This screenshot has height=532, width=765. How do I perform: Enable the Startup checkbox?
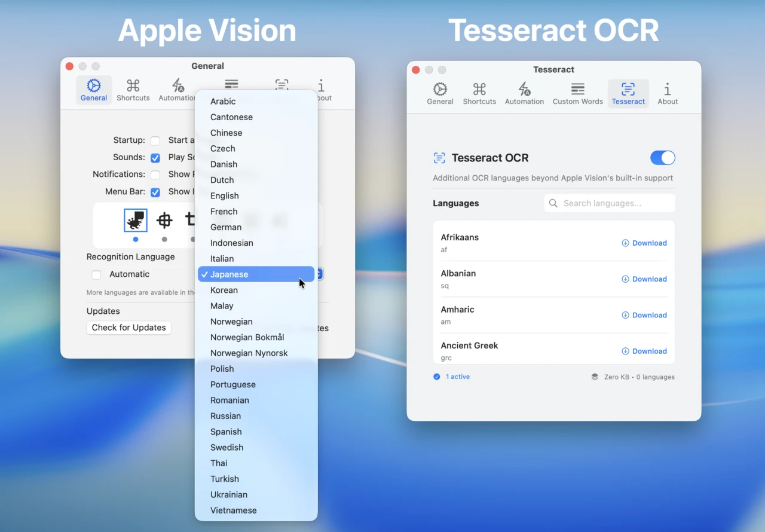(155, 140)
